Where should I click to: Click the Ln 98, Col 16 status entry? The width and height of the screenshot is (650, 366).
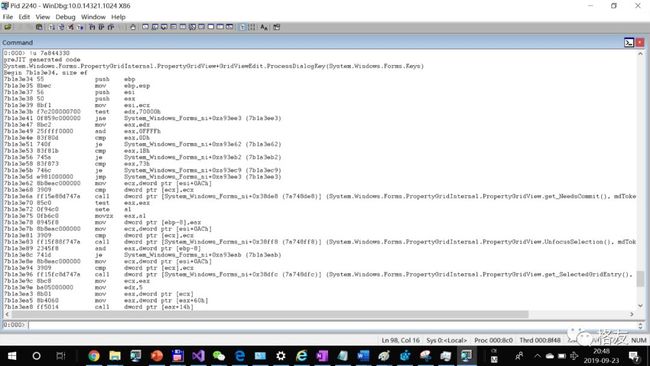click(400, 340)
